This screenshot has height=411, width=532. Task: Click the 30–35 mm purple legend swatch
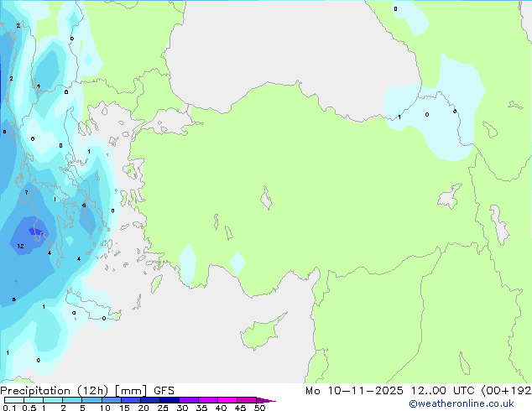(188, 400)
